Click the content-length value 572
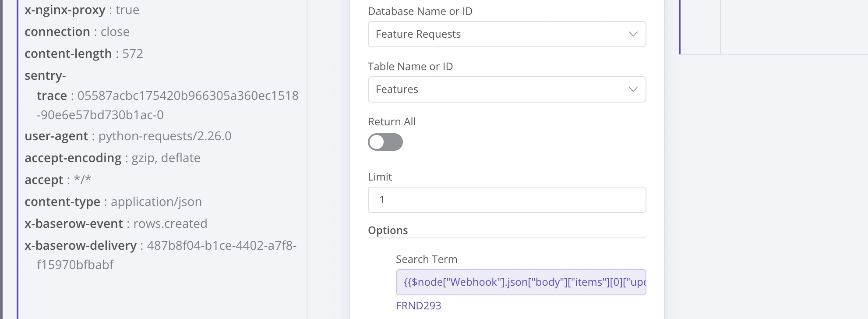 click(x=133, y=53)
